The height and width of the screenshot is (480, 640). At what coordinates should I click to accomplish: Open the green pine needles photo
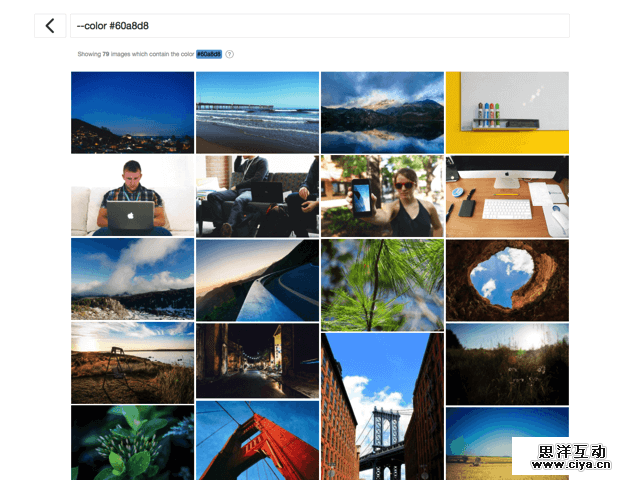[x=382, y=285]
